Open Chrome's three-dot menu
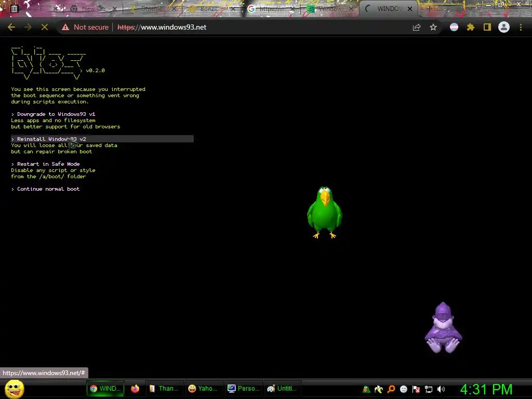532x399 pixels. click(521, 27)
